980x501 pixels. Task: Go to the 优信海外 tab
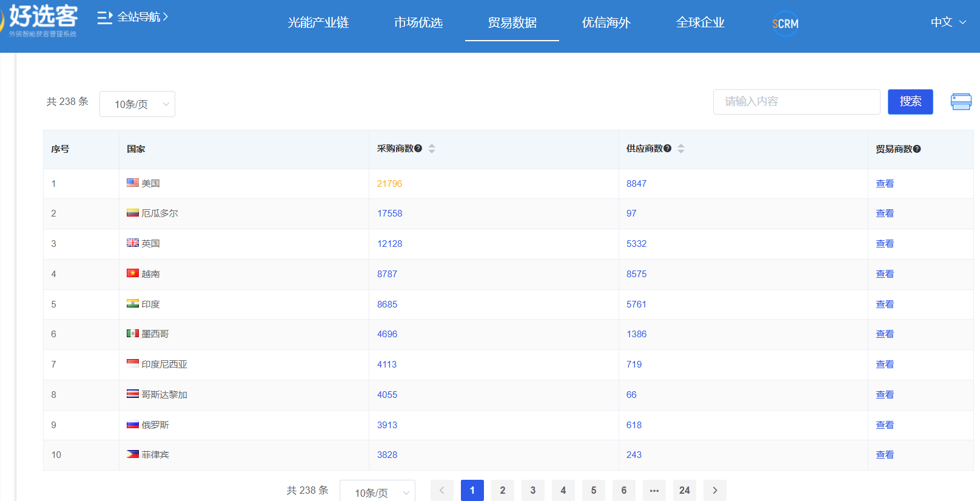[606, 22]
